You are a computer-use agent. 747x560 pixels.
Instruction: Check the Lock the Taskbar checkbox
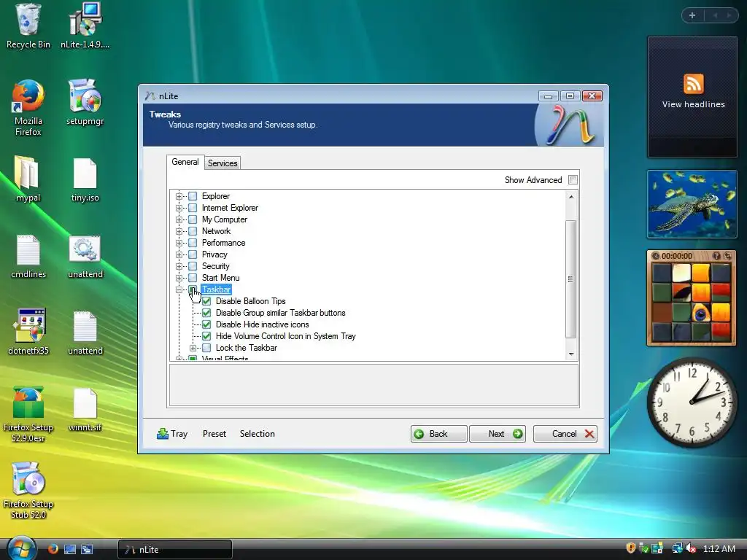[x=206, y=348]
